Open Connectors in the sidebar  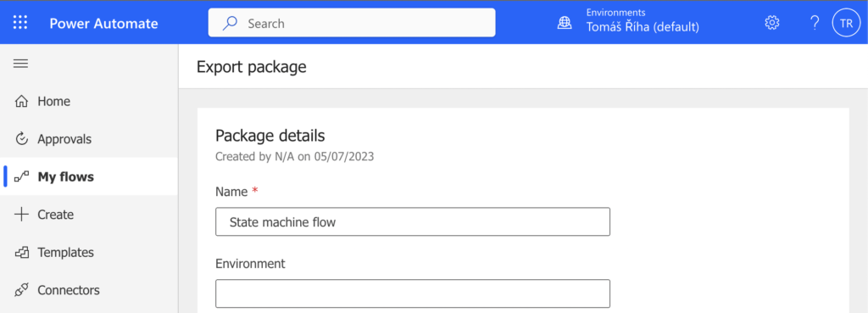tap(88, 290)
